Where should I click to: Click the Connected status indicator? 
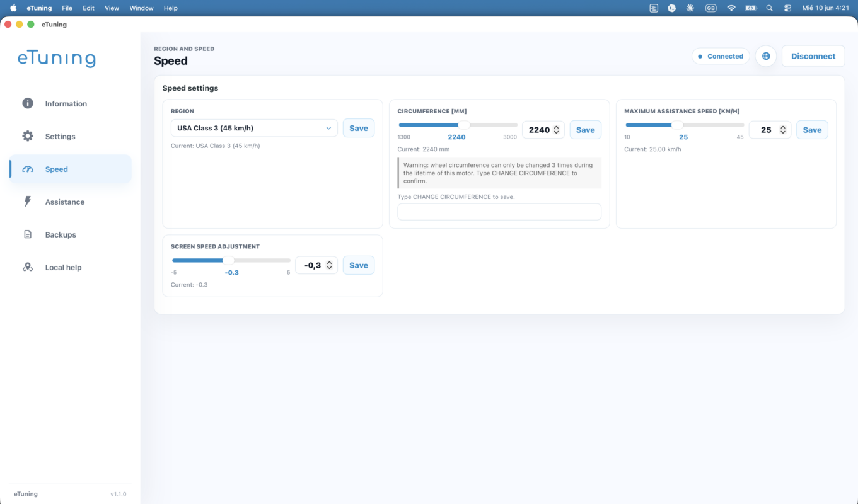(721, 56)
